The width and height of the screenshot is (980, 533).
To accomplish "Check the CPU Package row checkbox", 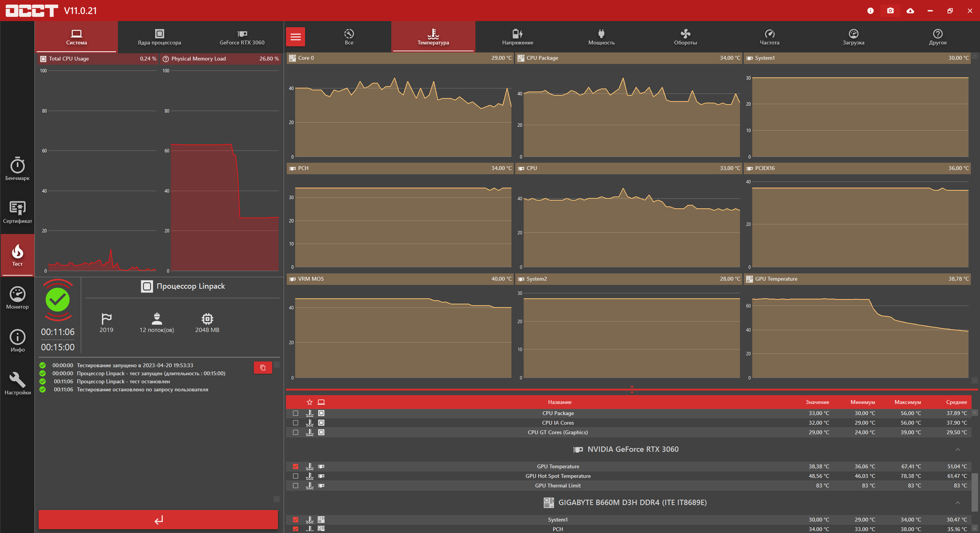I will tap(295, 413).
